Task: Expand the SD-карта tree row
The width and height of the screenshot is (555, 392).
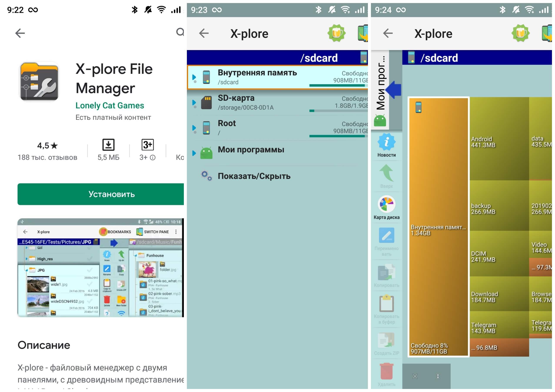Action: coord(194,103)
